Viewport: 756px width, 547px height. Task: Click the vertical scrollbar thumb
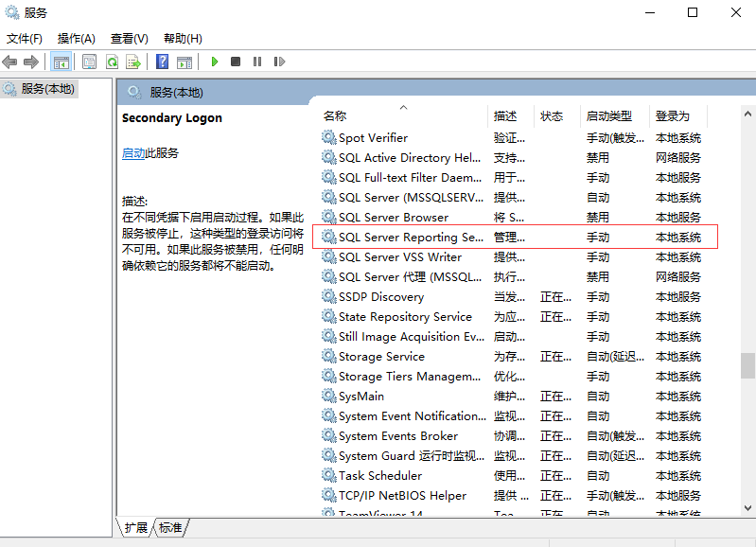(x=747, y=365)
